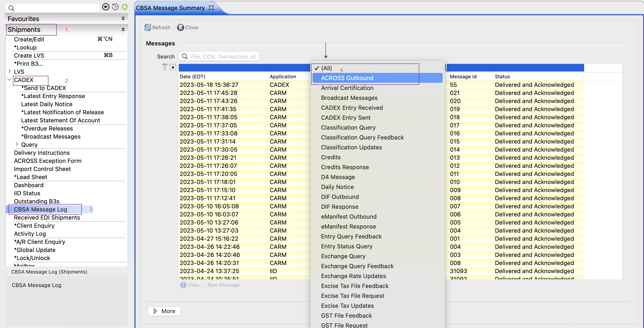Select CADEX Entry Received option

coord(352,108)
